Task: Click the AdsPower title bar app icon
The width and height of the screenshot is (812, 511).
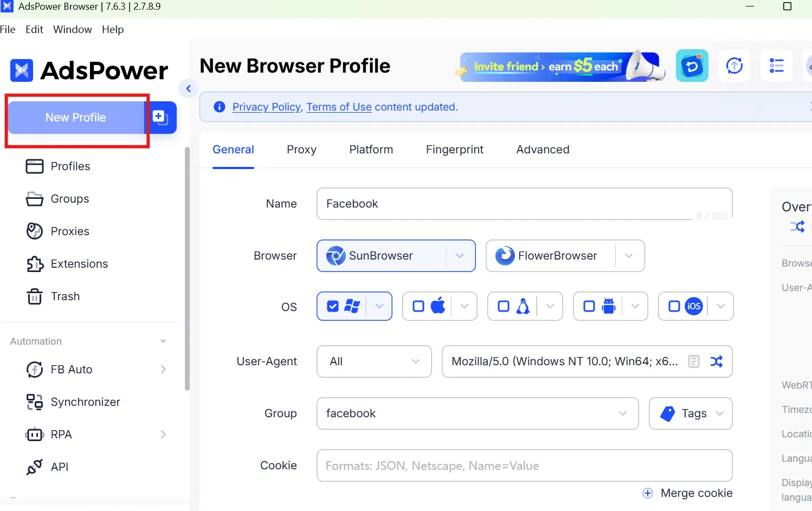Action: click(7, 7)
